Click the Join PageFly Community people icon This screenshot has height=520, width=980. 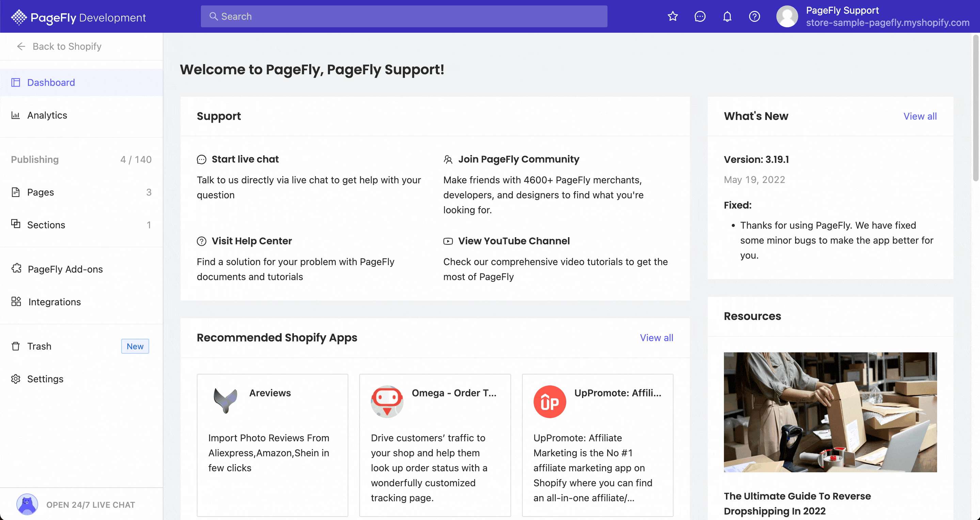click(448, 159)
